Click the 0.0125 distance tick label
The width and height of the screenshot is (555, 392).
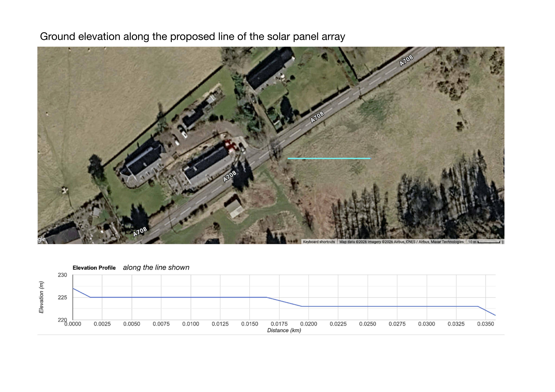click(220, 324)
